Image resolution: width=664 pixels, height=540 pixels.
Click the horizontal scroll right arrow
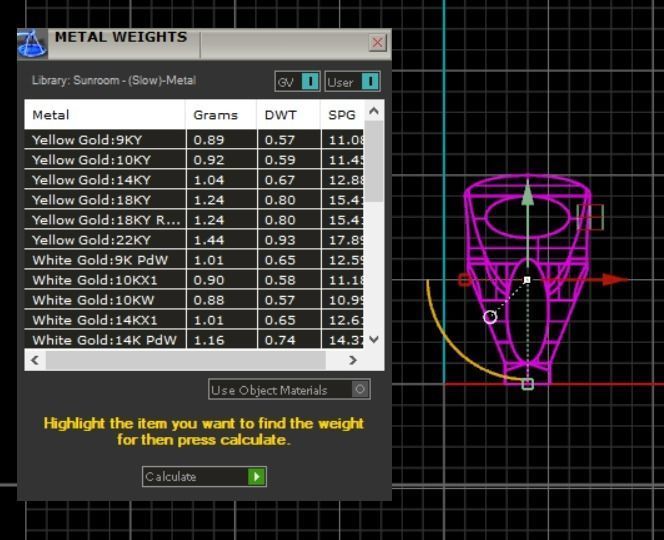[x=352, y=360]
